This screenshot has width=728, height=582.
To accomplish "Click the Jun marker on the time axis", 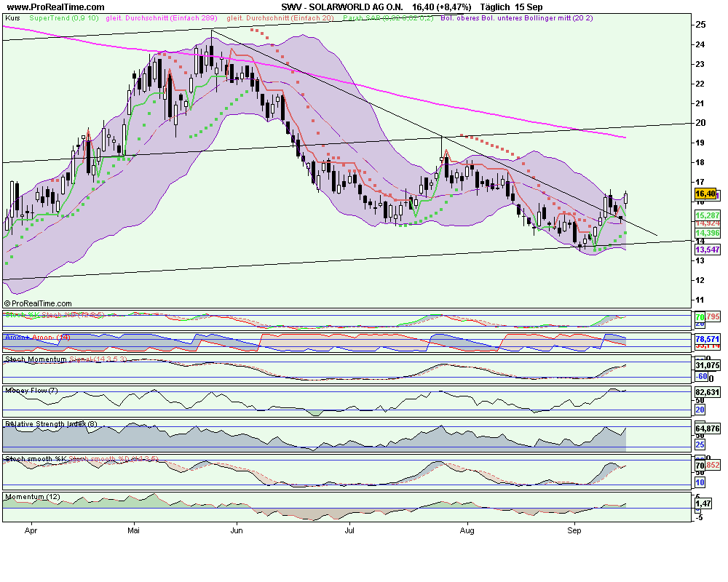I will pos(236,531).
